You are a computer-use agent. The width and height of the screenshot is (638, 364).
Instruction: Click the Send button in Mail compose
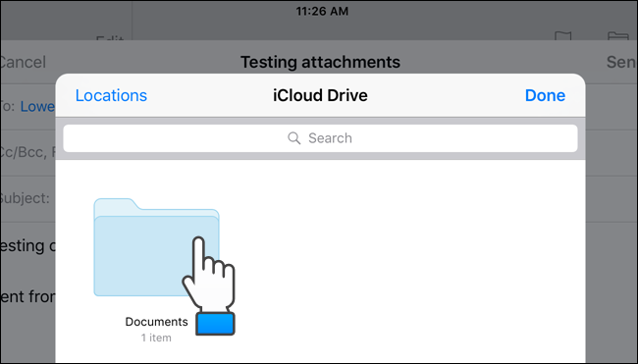(x=621, y=62)
